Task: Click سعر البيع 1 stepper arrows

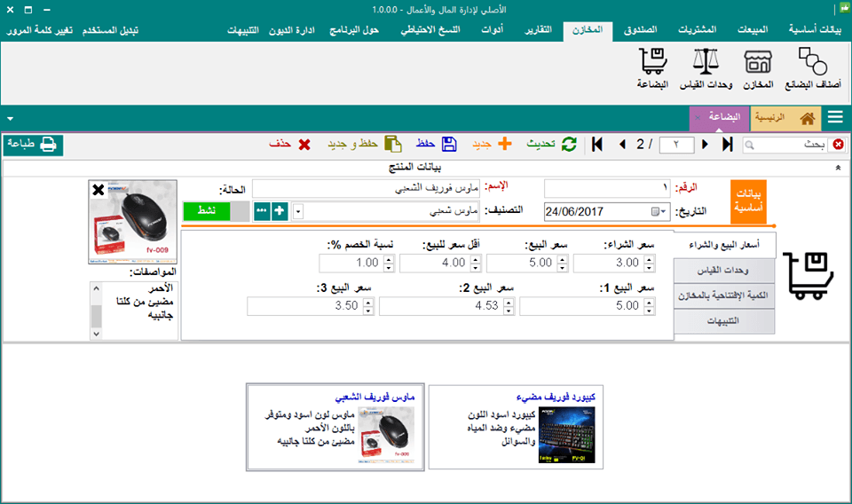Action: 649,306
